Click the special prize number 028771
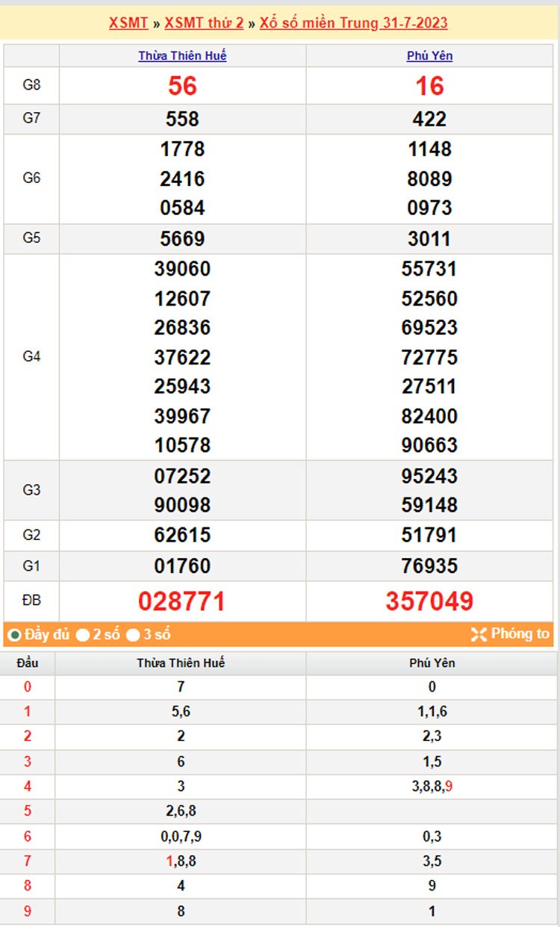This screenshot has height=927, width=560. (182, 601)
